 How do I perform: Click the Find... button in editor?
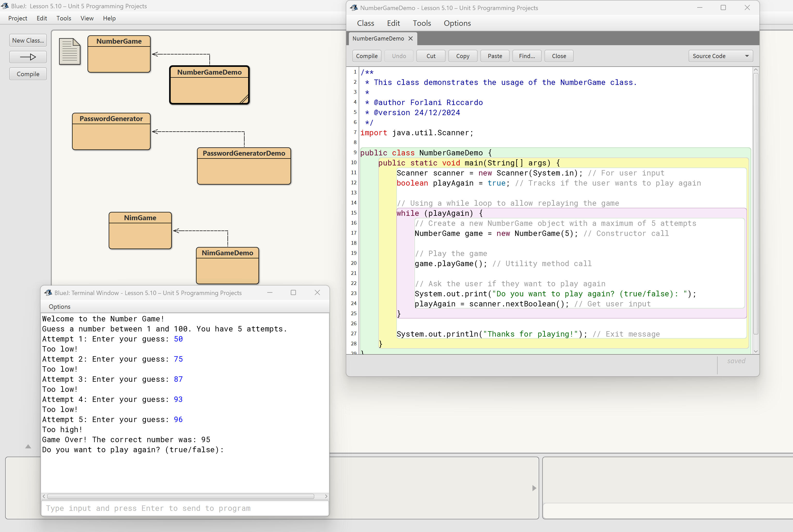pyautogui.click(x=527, y=56)
